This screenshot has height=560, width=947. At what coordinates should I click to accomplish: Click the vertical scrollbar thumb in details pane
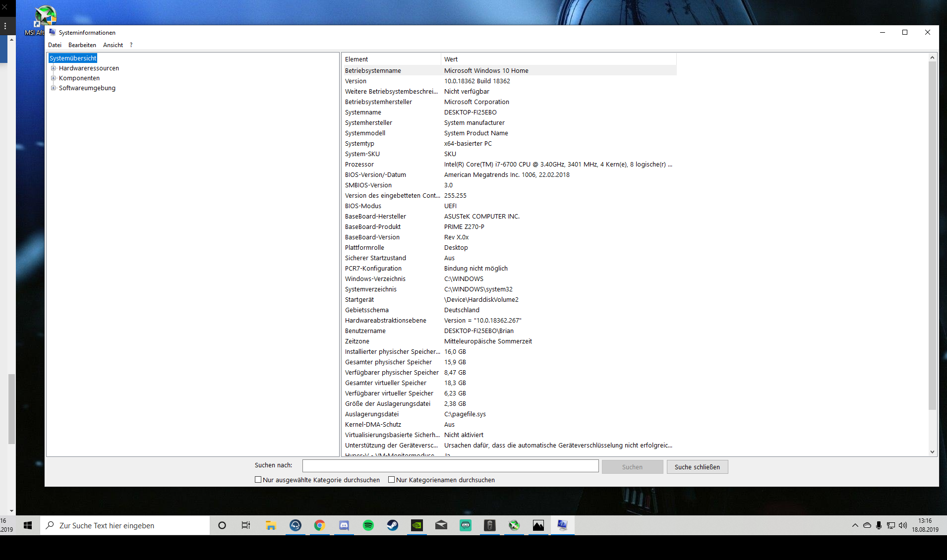(932, 235)
